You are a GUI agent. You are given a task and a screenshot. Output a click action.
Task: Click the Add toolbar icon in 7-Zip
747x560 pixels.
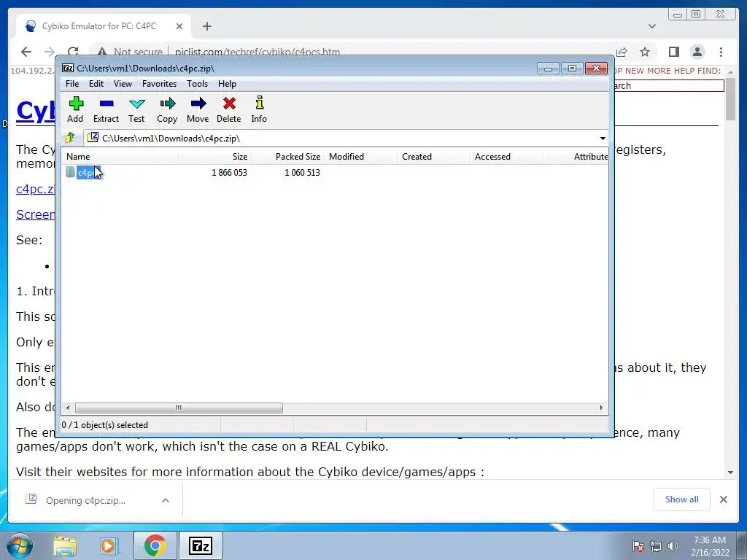[x=75, y=109]
